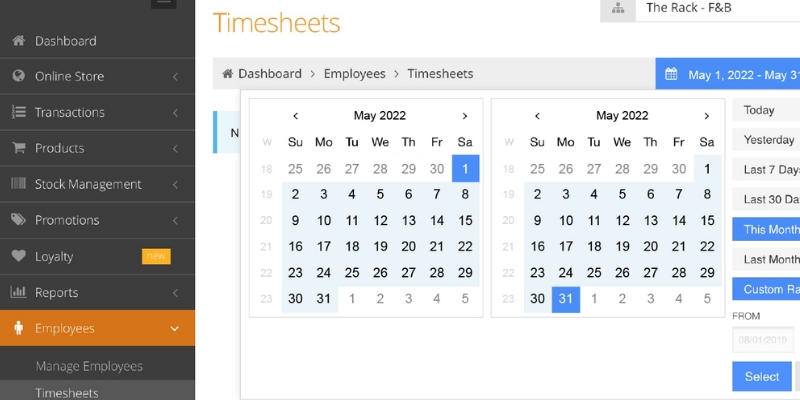
Task: Click the Dashboard home icon in sidebar
Action: pos(18,41)
